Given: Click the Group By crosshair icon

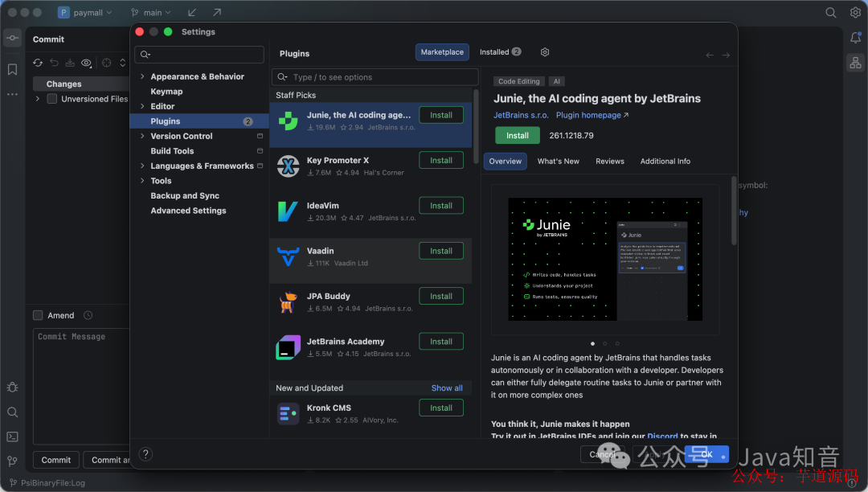Looking at the screenshot, I should (x=106, y=63).
